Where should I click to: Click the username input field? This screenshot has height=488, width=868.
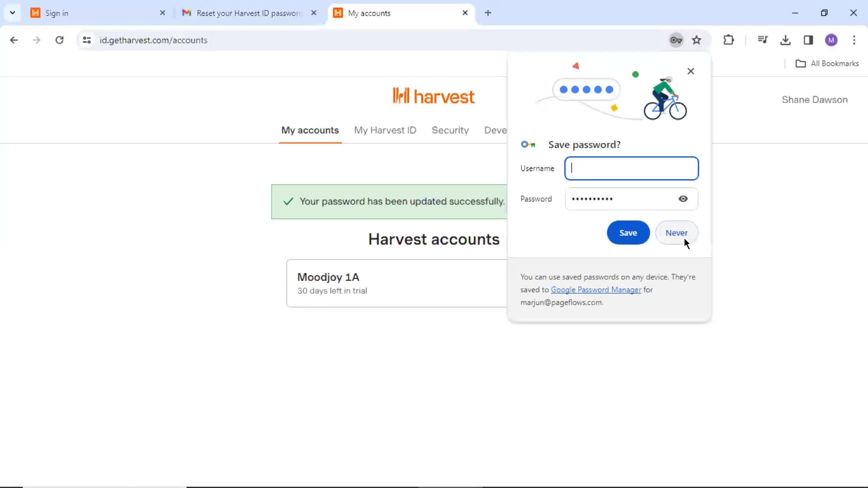(x=631, y=168)
